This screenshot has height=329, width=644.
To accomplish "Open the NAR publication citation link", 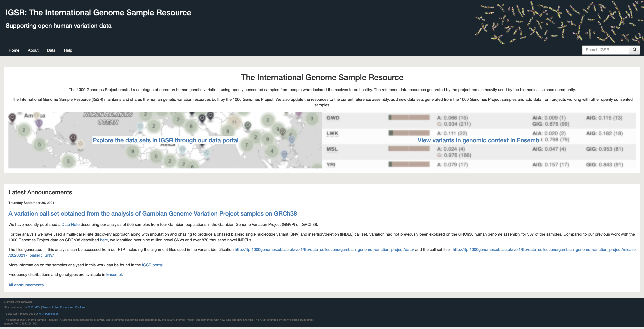I will 49,314.
